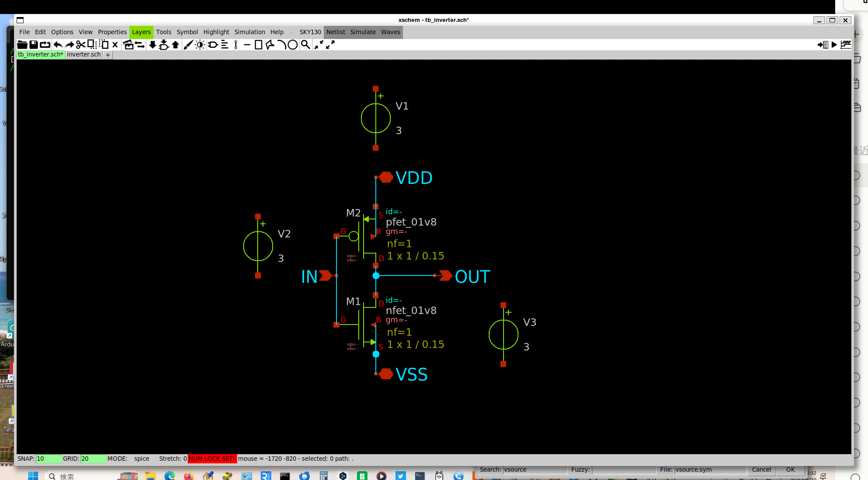Undo the last action with back arrow

58,45
